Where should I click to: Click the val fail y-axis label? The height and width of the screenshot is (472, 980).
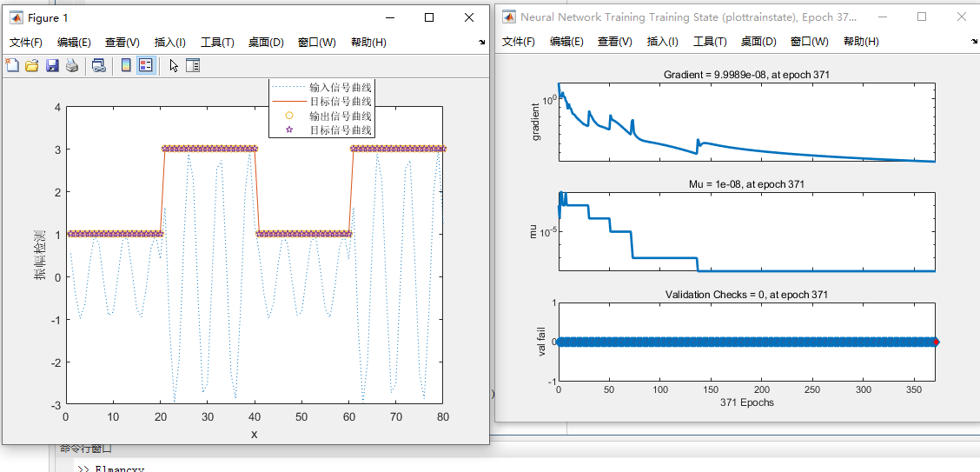tap(541, 342)
